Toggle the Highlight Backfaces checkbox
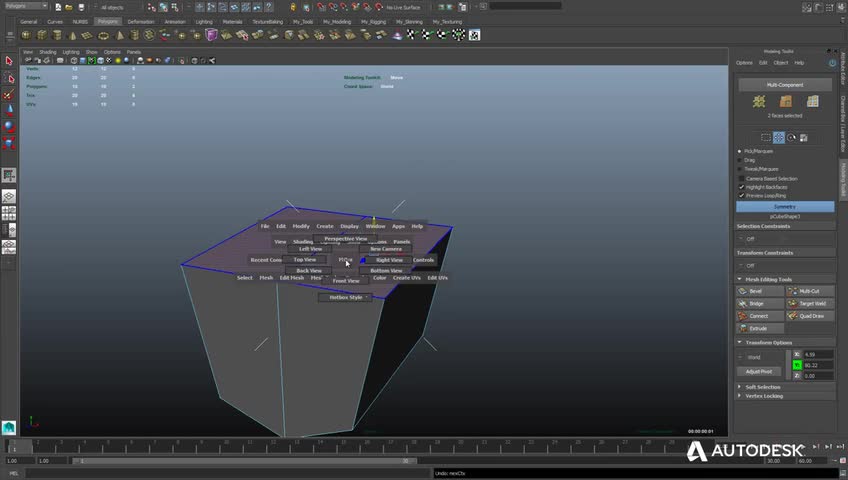Screen dimensions: 848x480 pyautogui.click(x=741, y=187)
